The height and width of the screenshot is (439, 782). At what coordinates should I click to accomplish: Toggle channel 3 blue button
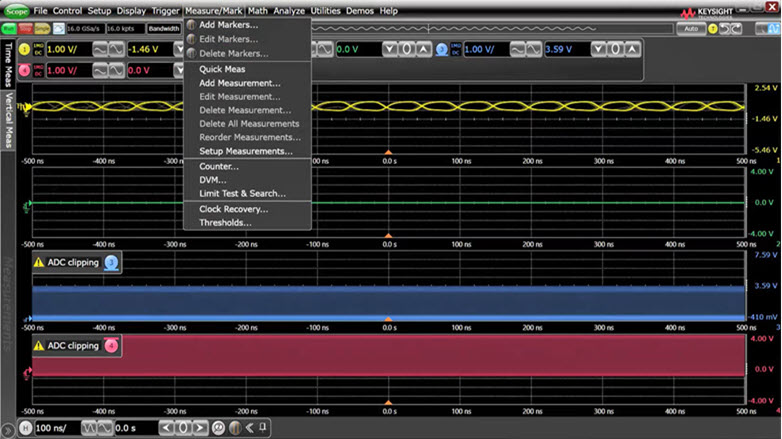[441, 49]
